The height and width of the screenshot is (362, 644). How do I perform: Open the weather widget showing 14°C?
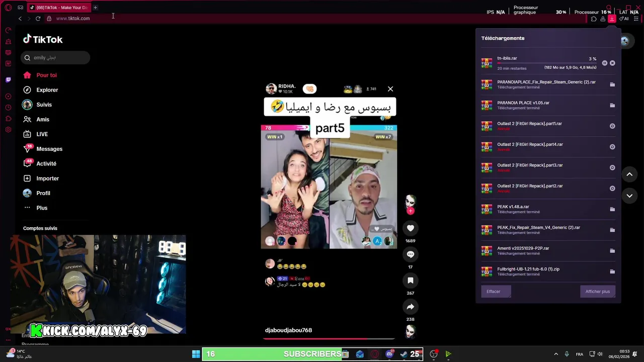pyautogui.click(x=18, y=354)
